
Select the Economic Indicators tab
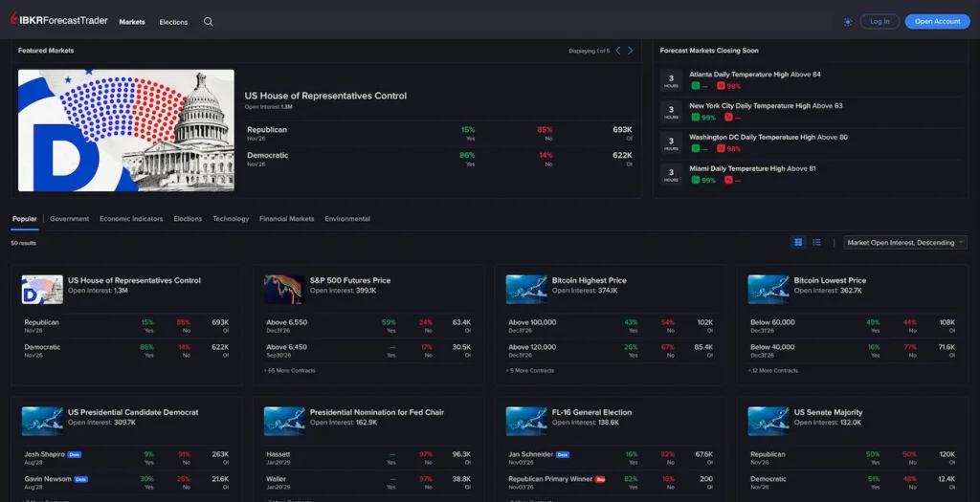coord(131,219)
